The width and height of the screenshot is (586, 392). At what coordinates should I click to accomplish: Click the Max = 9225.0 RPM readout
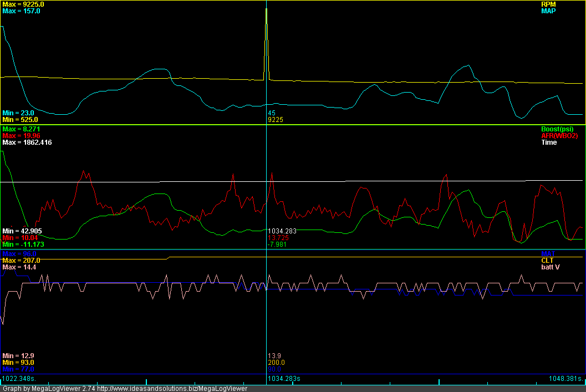click(23, 4)
